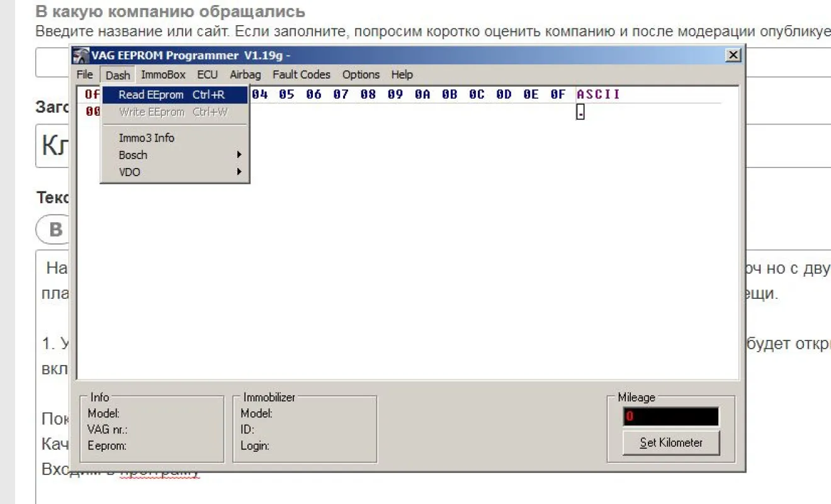Open the Options menu

[x=361, y=75]
